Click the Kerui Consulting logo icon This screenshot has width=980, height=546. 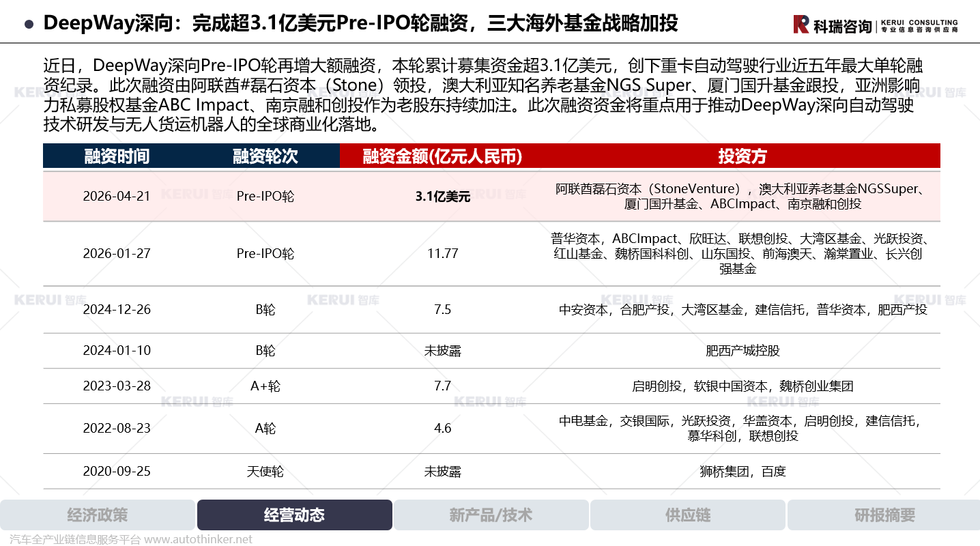pyautogui.click(x=801, y=24)
